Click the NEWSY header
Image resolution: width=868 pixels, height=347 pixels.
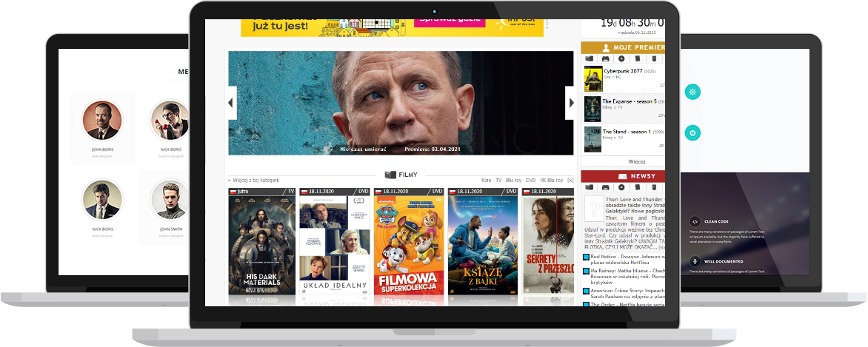[623, 176]
